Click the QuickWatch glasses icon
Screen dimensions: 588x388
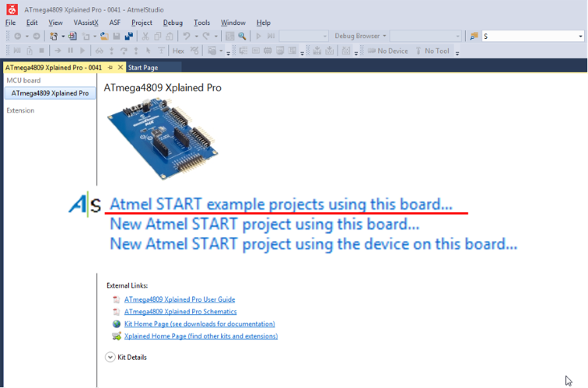[x=100, y=51]
